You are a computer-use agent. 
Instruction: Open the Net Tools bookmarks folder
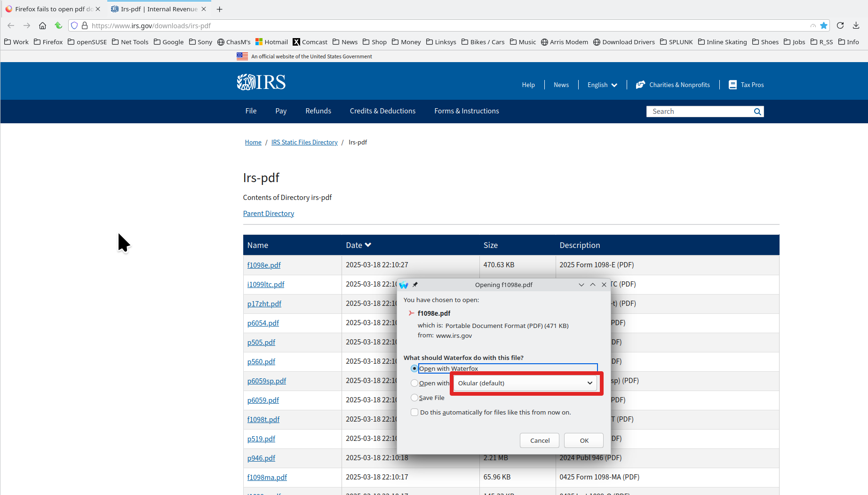click(x=130, y=42)
